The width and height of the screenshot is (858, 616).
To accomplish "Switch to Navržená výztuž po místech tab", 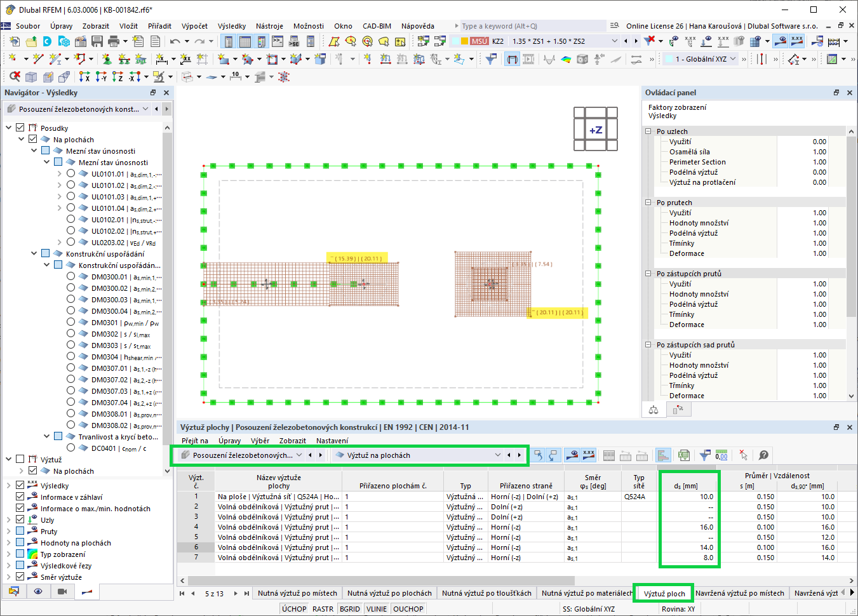I will pyautogui.click(x=740, y=593).
